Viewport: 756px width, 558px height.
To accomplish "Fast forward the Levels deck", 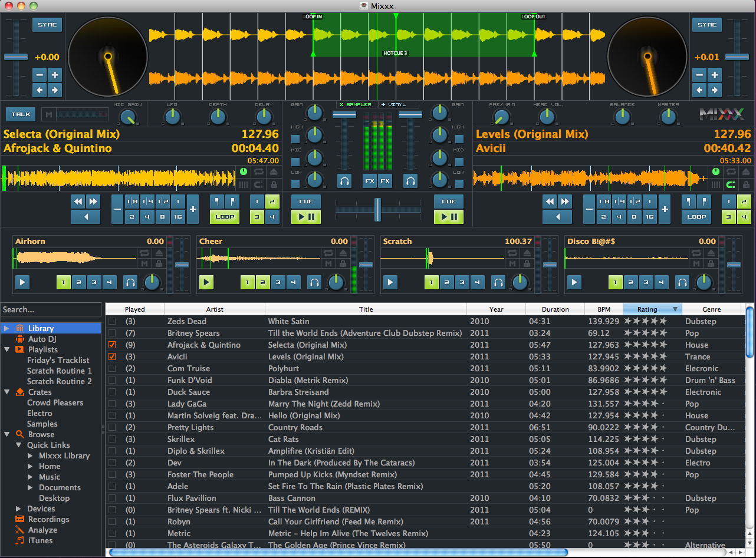I will pyautogui.click(x=565, y=202).
